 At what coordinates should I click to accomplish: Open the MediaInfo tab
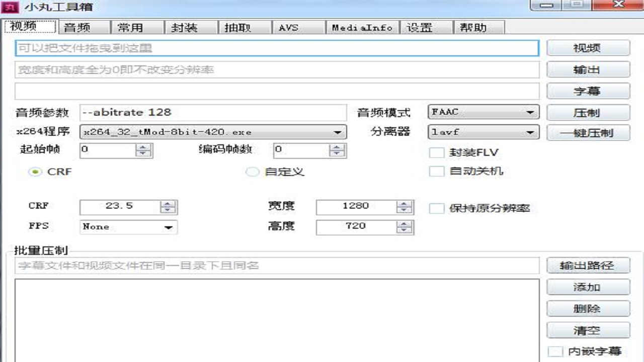pyautogui.click(x=362, y=28)
